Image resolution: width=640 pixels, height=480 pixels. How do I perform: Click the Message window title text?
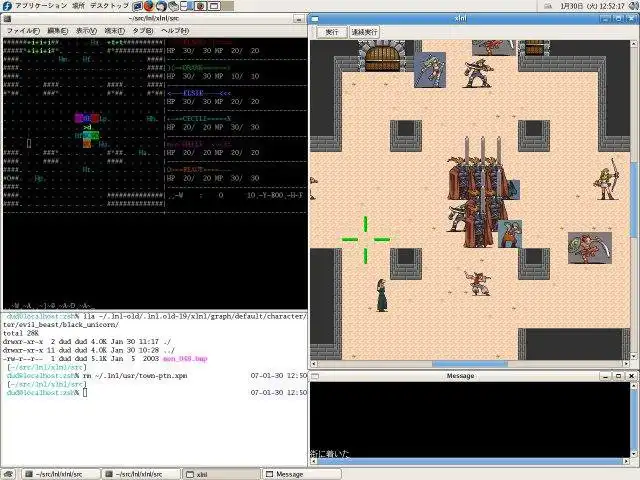pos(460,376)
